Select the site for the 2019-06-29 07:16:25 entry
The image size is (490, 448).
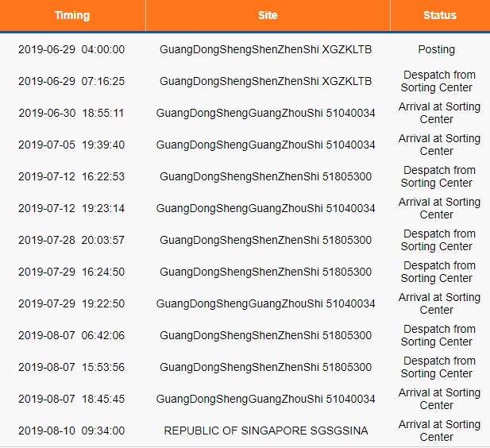[265, 81]
